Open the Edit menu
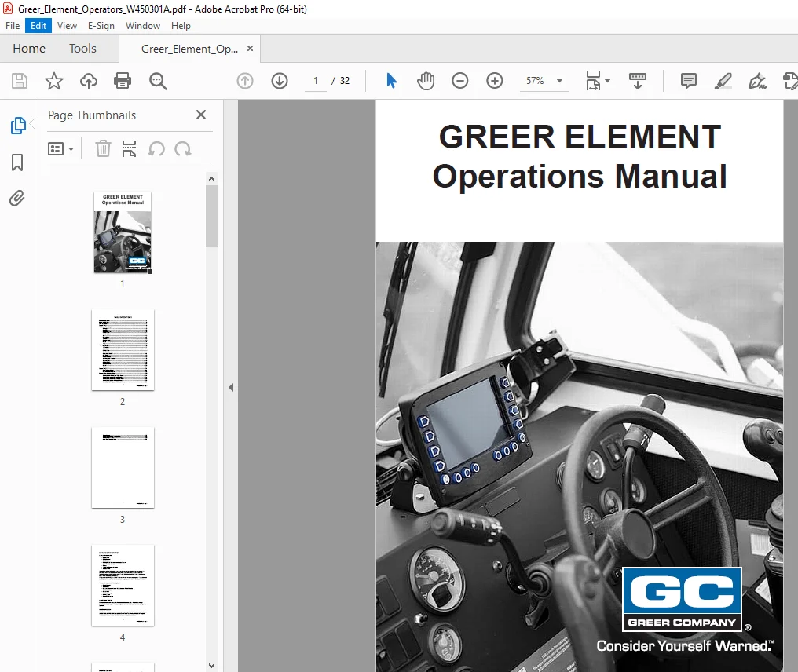 [38, 25]
